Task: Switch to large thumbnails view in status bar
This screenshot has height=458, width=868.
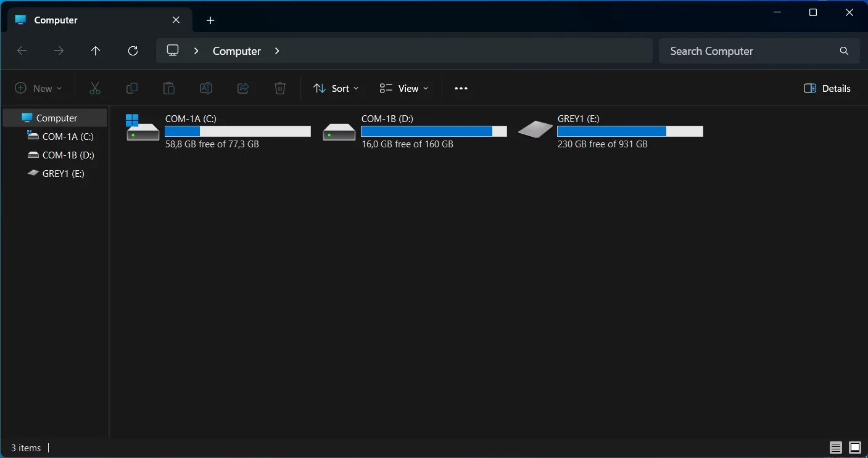Action: (854, 448)
